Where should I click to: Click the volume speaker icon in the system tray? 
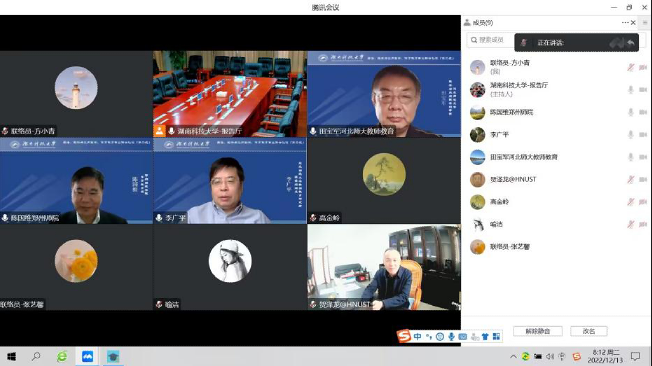click(x=550, y=356)
